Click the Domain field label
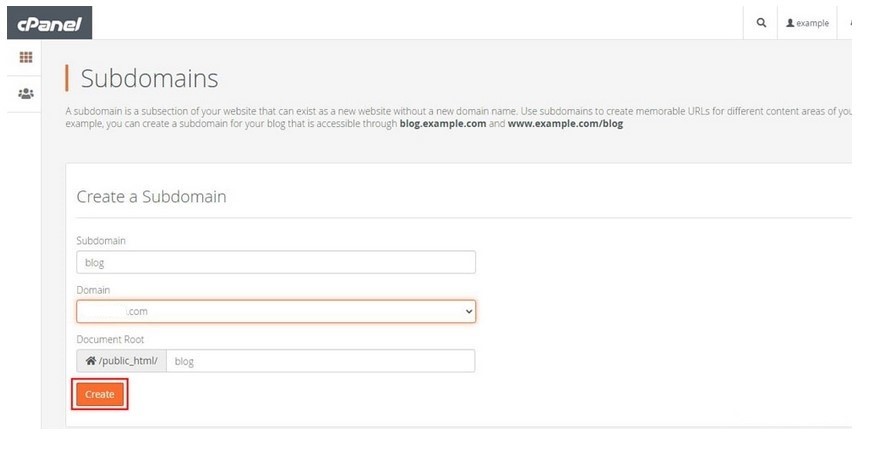Viewport: 886px width, 456px height. (93, 290)
